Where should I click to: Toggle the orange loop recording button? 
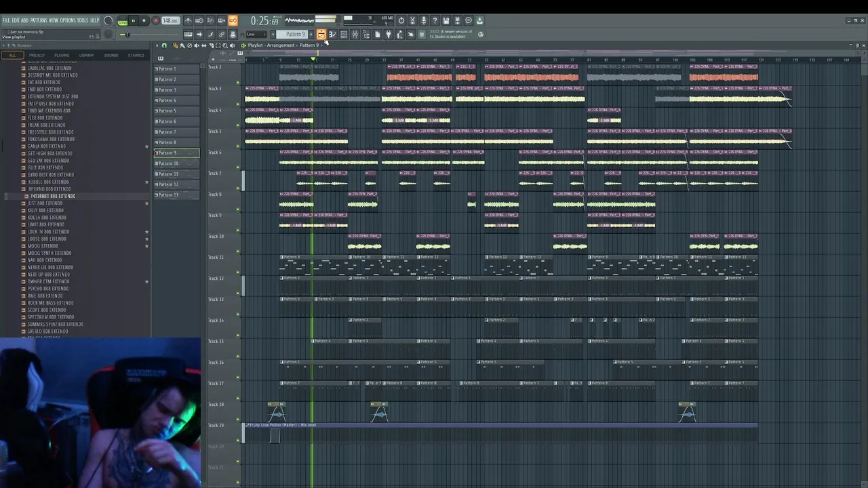pyautogui.click(x=233, y=20)
